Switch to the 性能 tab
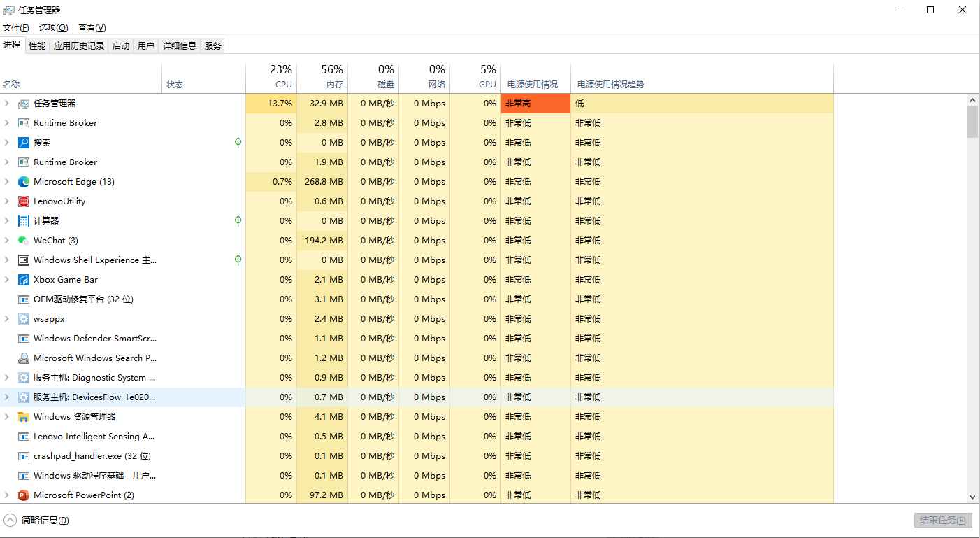The width and height of the screenshot is (980, 538). 37,45
